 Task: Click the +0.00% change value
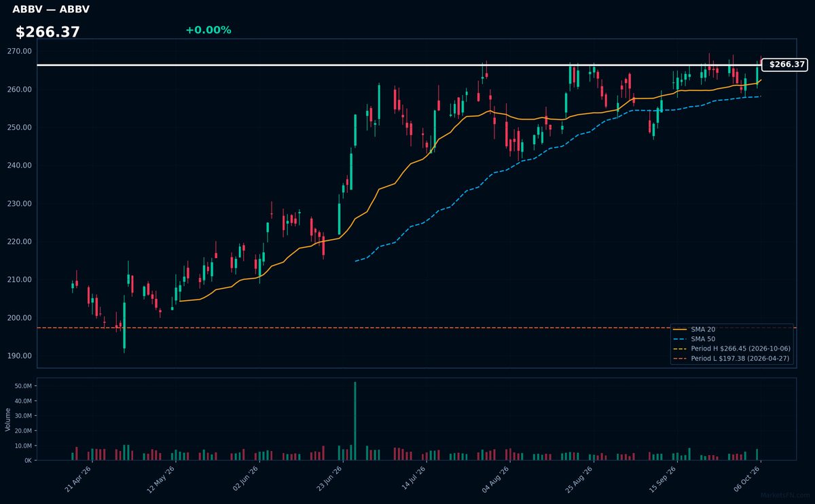(208, 30)
